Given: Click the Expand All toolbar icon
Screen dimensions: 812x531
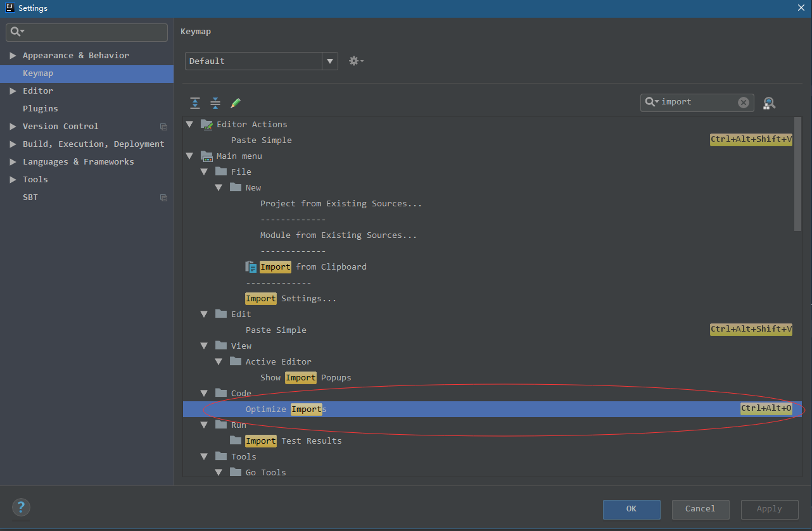Looking at the screenshot, I should pyautogui.click(x=195, y=103).
